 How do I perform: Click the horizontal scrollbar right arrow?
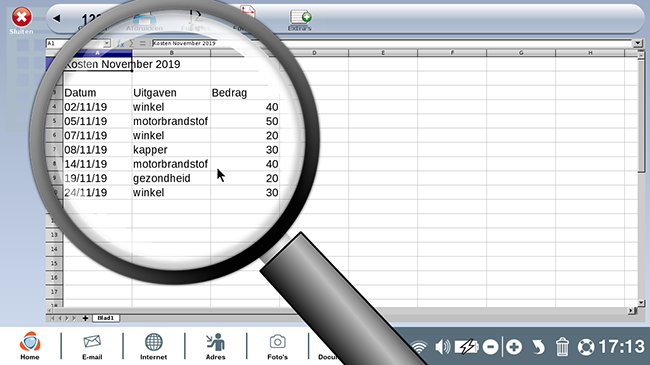[x=631, y=310]
